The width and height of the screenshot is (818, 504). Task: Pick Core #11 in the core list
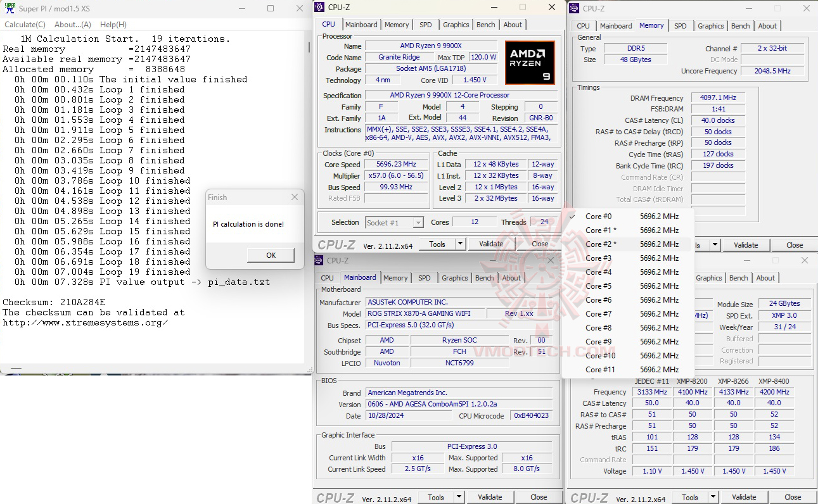(x=628, y=370)
